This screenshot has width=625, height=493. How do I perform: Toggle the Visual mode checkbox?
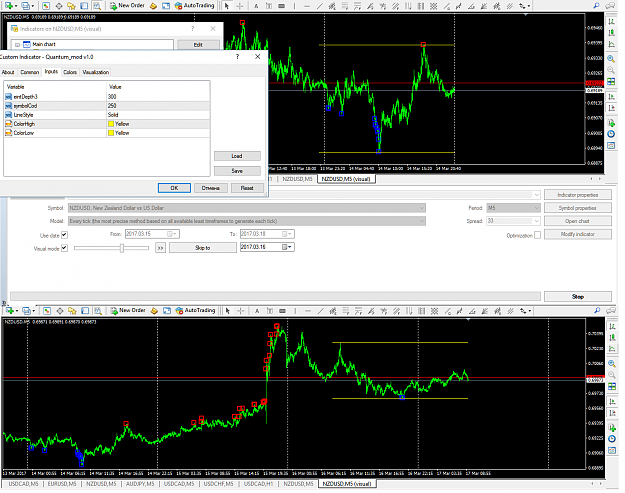click(64, 248)
